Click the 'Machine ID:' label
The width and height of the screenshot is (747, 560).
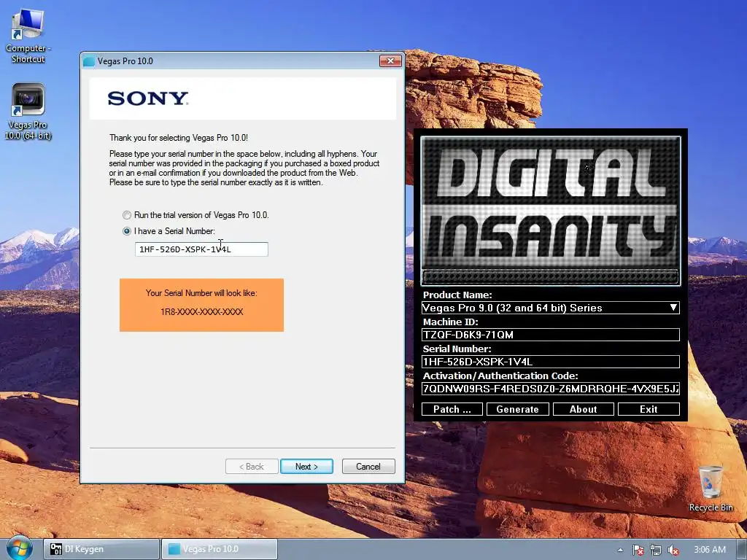[450, 322]
